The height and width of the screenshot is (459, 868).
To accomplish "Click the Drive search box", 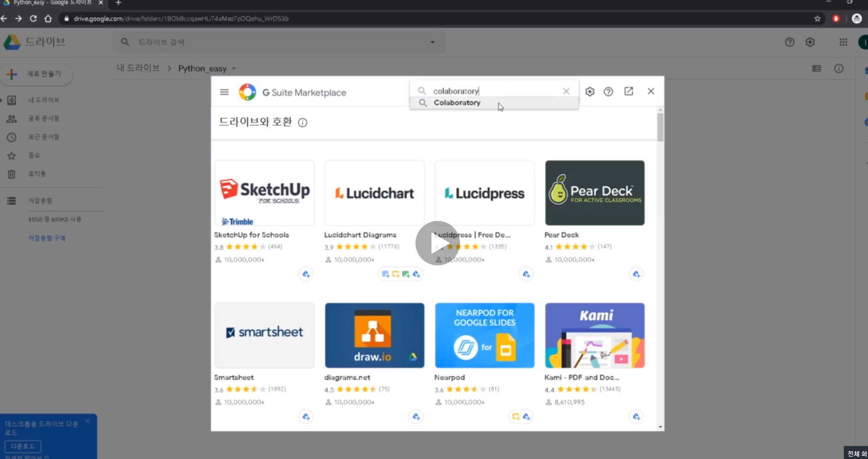I will coord(279,42).
